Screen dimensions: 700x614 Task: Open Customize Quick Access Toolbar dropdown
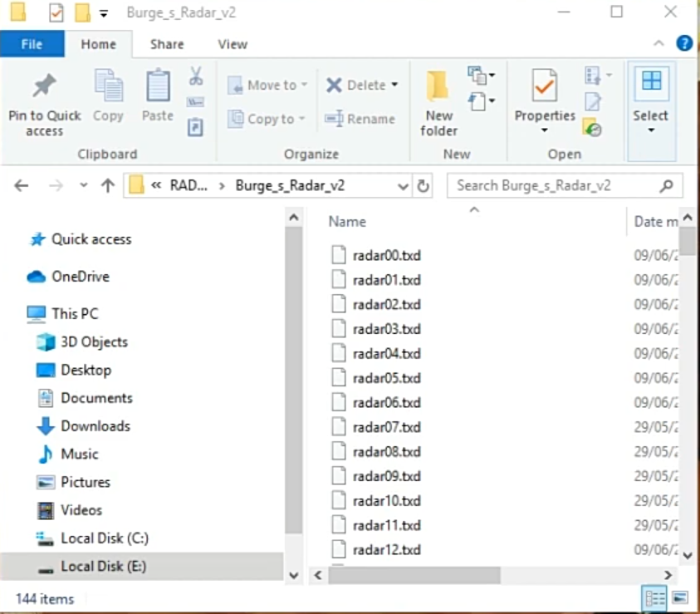104,14
